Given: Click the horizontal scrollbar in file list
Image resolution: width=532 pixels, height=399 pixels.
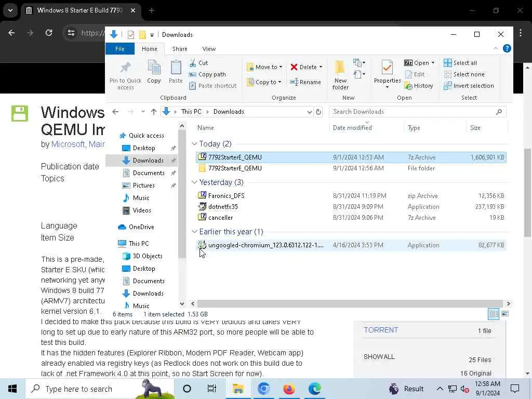Looking at the screenshot, I should click(x=350, y=303).
